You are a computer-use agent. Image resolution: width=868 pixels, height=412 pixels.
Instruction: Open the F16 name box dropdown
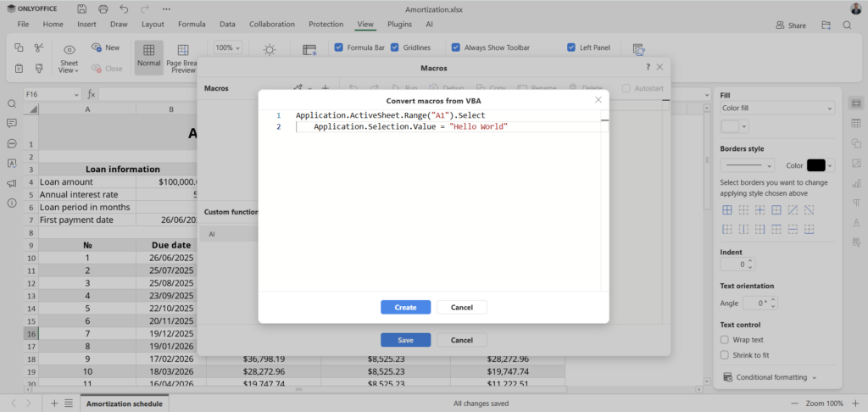pos(77,95)
